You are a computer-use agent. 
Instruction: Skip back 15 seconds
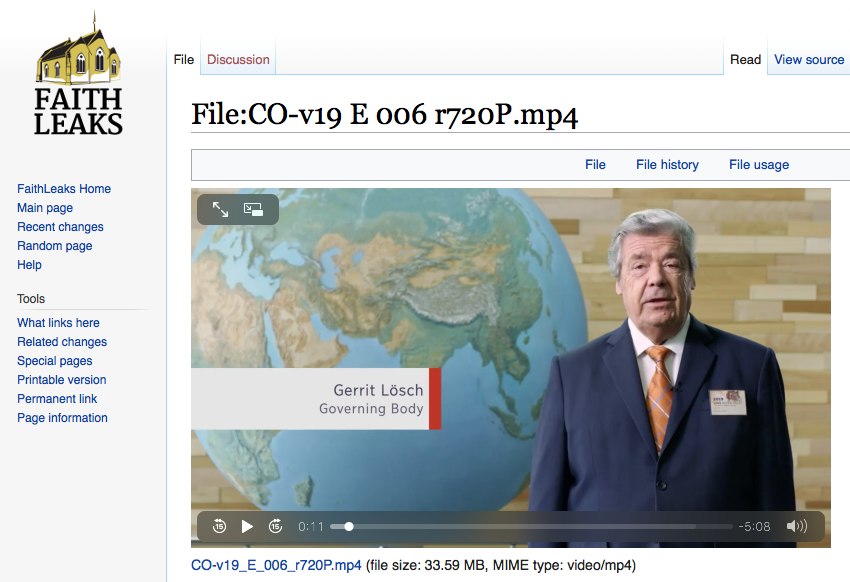[x=219, y=526]
